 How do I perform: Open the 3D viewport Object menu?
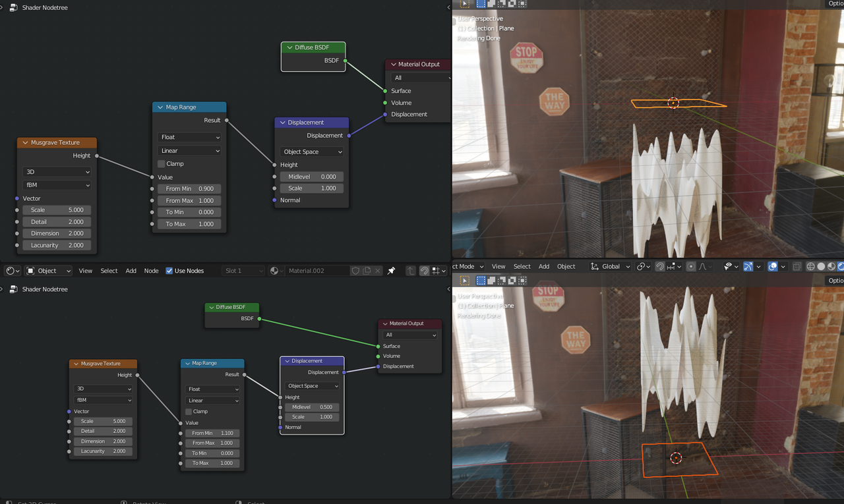[566, 266]
